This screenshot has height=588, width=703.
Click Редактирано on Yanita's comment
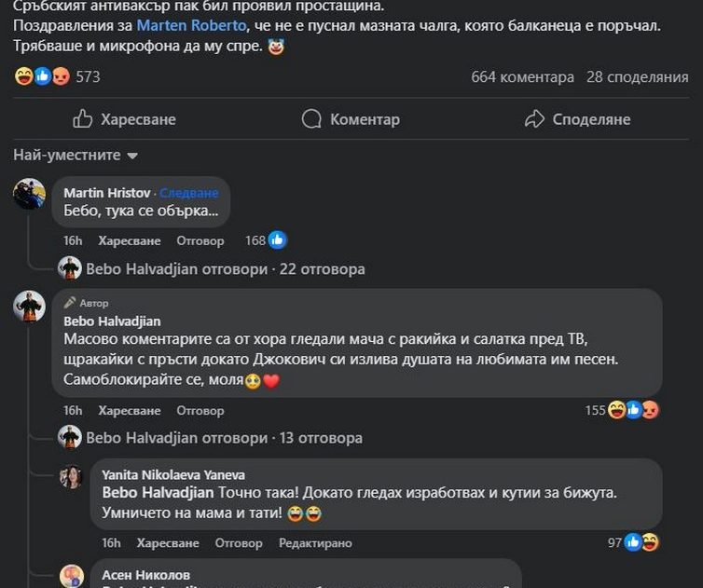point(315,542)
